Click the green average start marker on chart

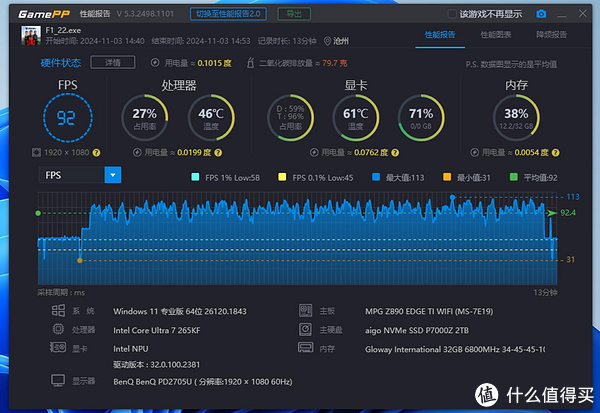[x=38, y=213]
